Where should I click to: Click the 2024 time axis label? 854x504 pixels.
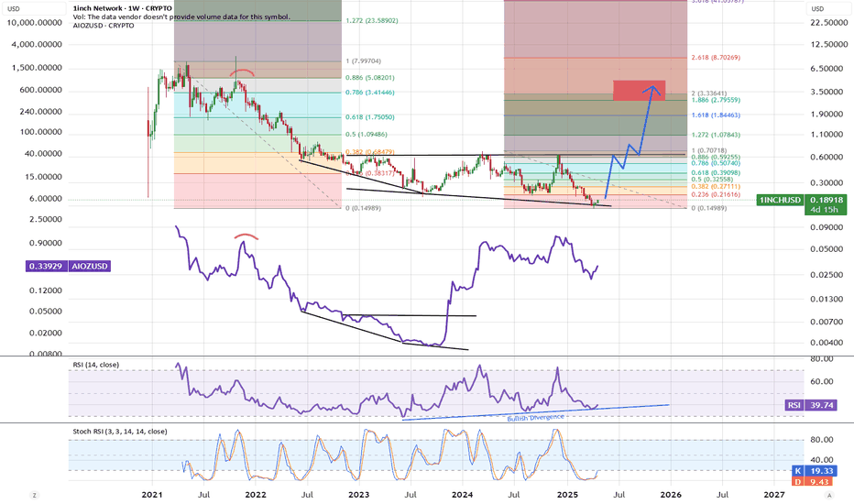(463, 495)
